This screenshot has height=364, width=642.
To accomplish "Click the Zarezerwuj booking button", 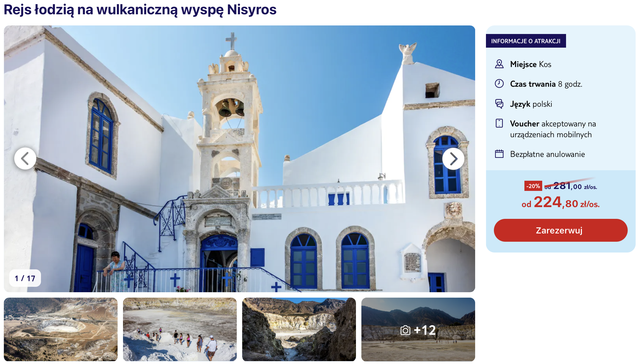I will [x=561, y=230].
